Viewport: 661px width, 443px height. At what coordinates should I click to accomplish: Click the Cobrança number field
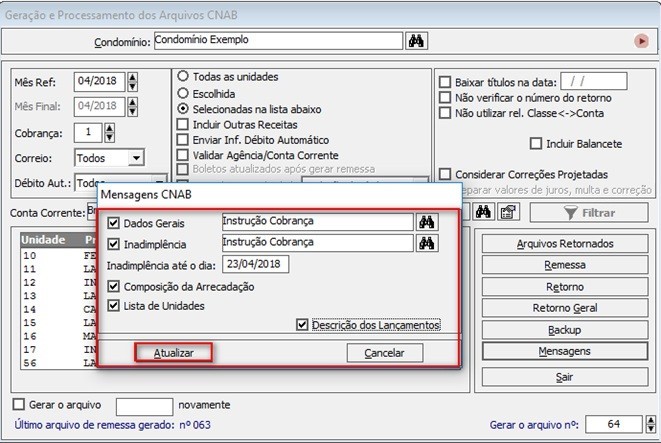tap(88, 132)
